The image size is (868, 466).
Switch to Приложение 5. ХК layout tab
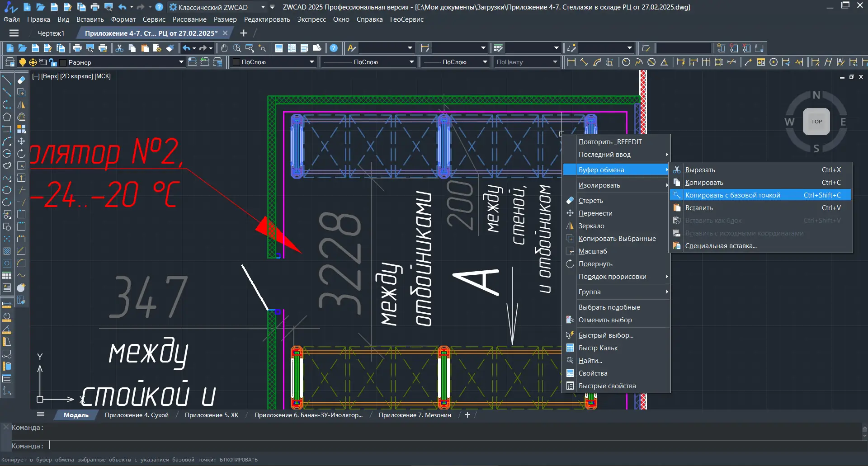click(x=211, y=415)
